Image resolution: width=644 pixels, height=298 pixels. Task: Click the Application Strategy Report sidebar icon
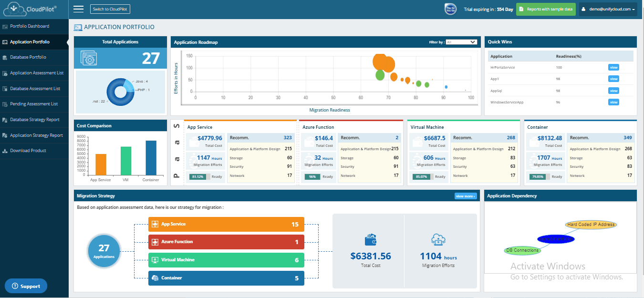click(x=5, y=135)
